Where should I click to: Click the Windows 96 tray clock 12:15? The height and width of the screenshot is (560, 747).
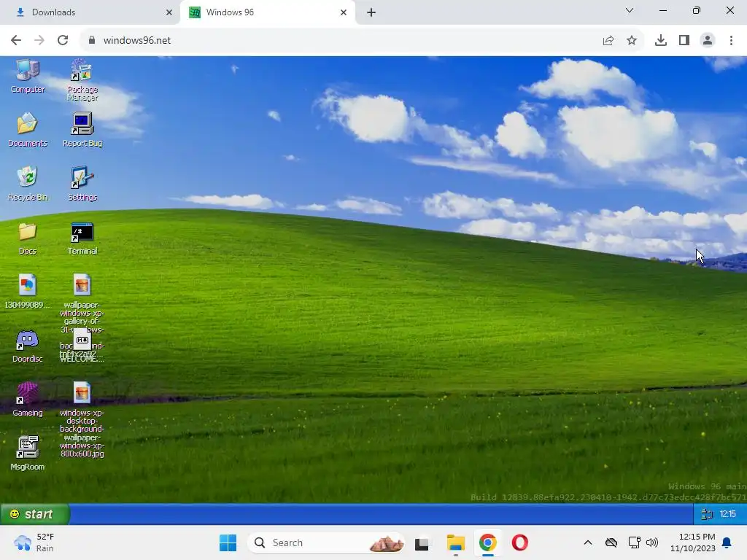coord(727,514)
